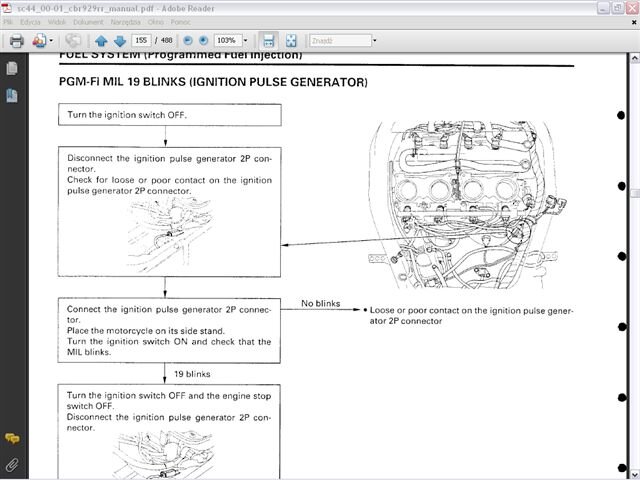
Task: Enable scrolling page-width view mode
Action: click(268, 41)
